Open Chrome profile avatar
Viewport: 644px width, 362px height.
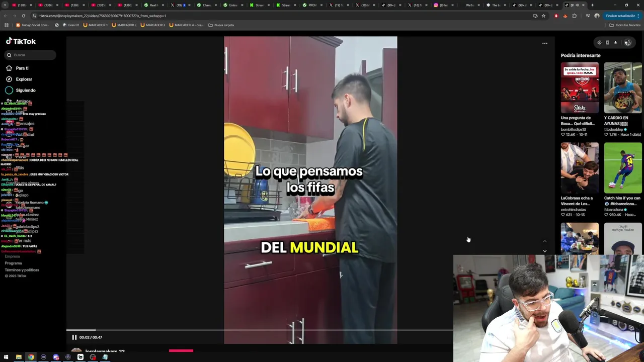597,16
